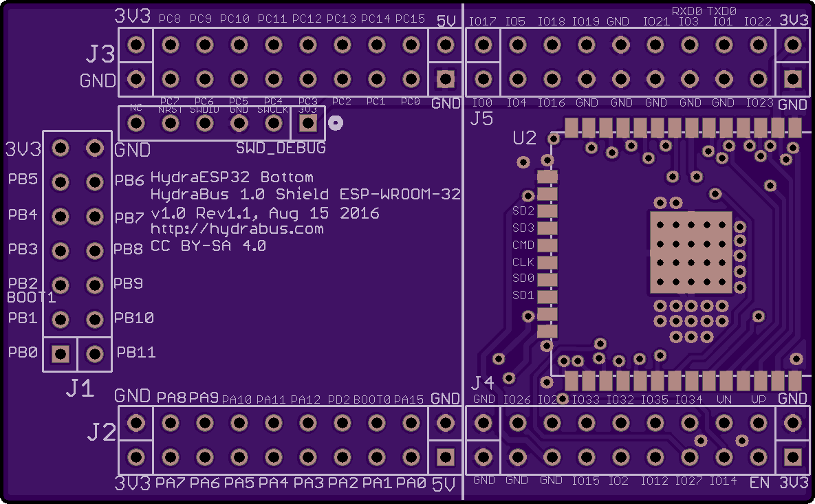Image resolution: width=815 pixels, height=504 pixels.
Task: Click the "VN" pin label
Action: (x=724, y=399)
